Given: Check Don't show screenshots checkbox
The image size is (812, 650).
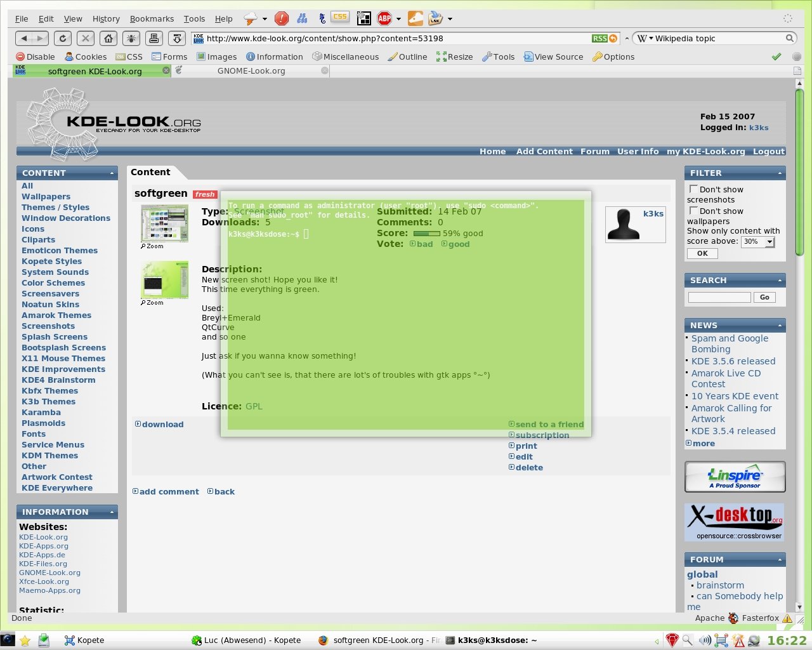Looking at the screenshot, I should pos(693,189).
